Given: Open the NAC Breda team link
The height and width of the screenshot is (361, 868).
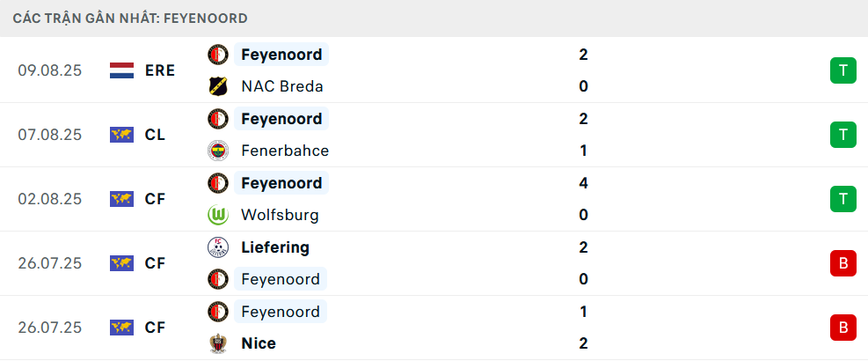Looking at the screenshot, I should 281,86.
